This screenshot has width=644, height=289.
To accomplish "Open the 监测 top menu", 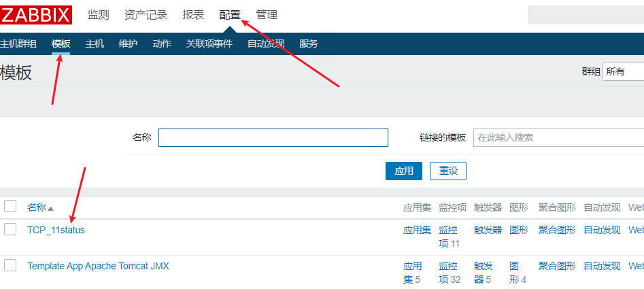I will point(99,15).
